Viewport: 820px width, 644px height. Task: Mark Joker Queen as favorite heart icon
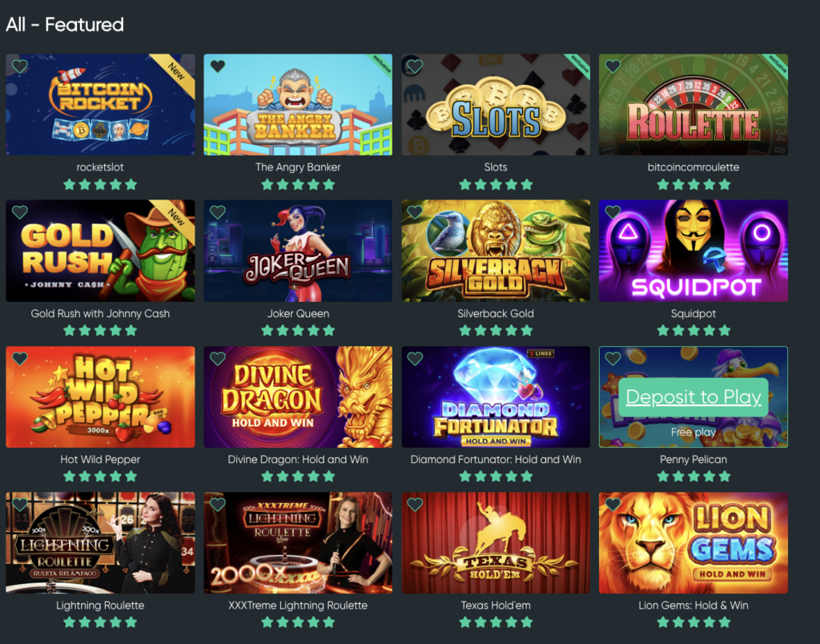pos(218,212)
